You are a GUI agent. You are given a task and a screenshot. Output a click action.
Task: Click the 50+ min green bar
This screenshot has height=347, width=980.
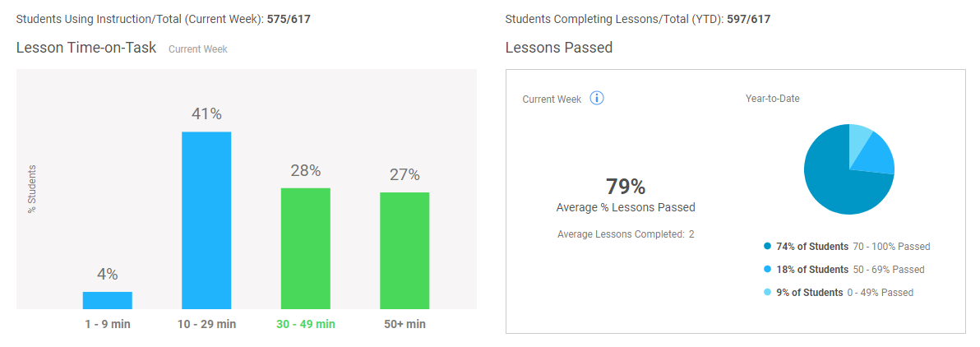click(404, 251)
